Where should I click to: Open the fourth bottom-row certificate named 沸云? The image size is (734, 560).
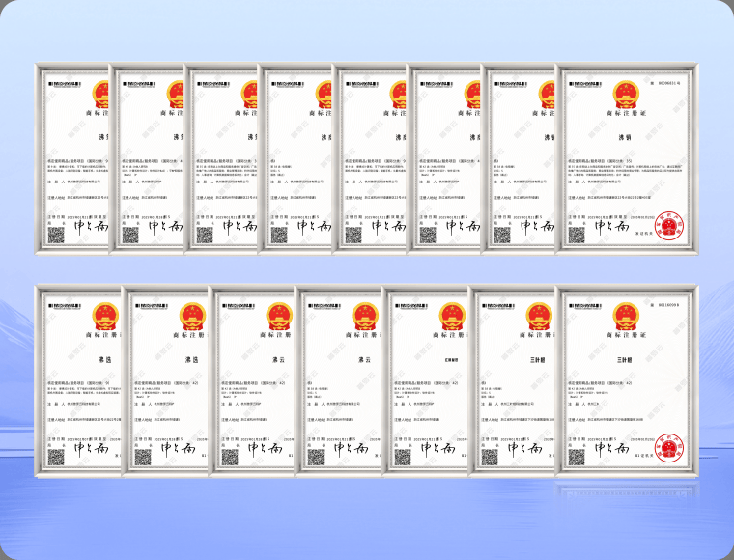click(x=337, y=381)
